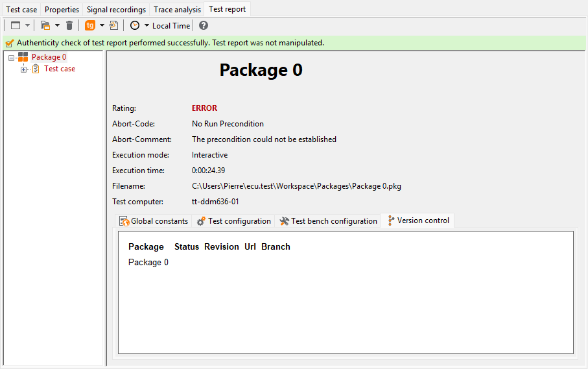Click the Status column header
Screen dimensions: 588x369
click(187, 246)
